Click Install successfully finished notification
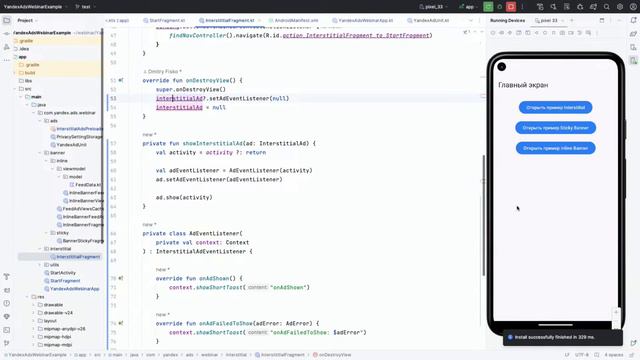 pyautogui.click(x=563, y=337)
